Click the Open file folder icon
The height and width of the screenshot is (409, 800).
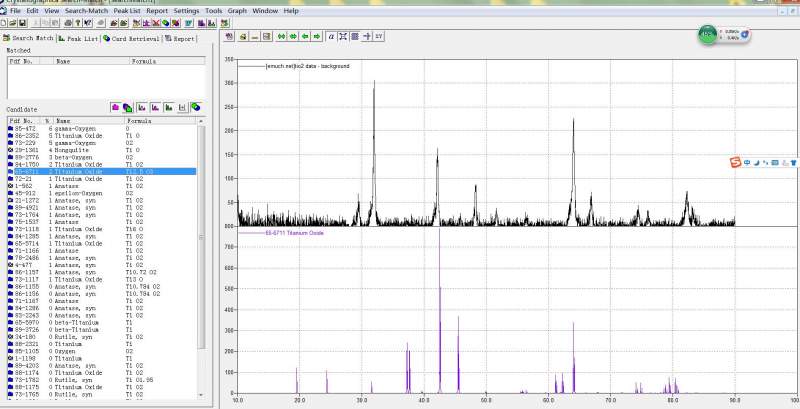13,22
